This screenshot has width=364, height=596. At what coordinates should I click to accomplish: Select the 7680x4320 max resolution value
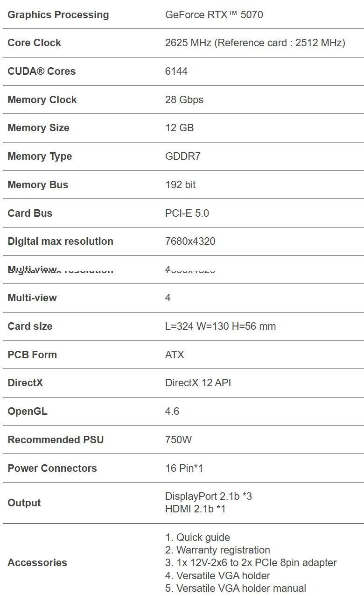[x=190, y=241]
